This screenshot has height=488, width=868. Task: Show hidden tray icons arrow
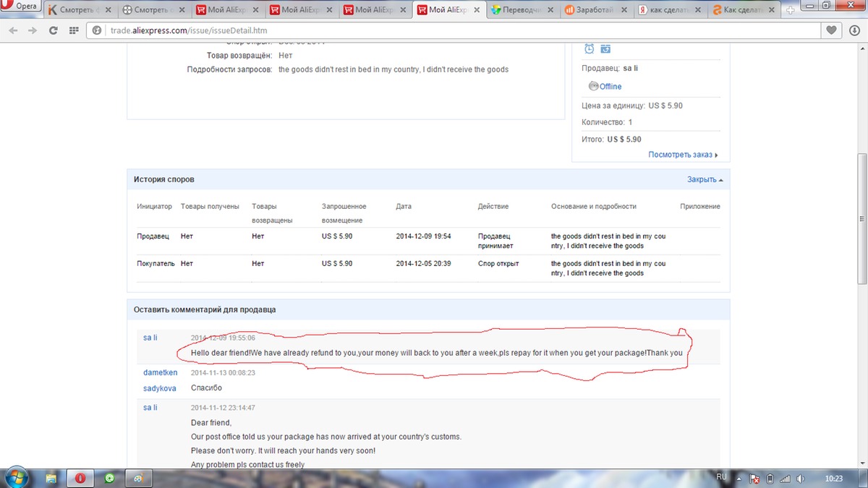click(739, 479)
